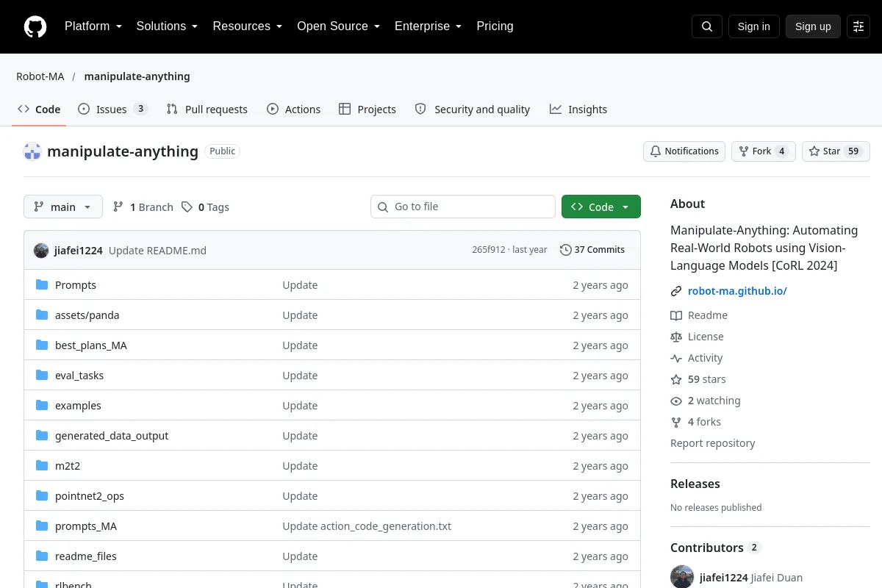Click the best_plans_MA folder icon
882x588 pixels.
[x=42, y=345]
